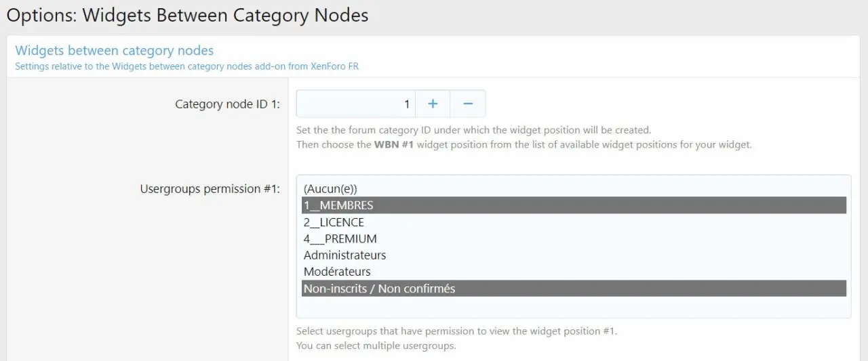Open the Widgets between category nodes heading link
868x361 pixels.
click(x=114, y=51)
